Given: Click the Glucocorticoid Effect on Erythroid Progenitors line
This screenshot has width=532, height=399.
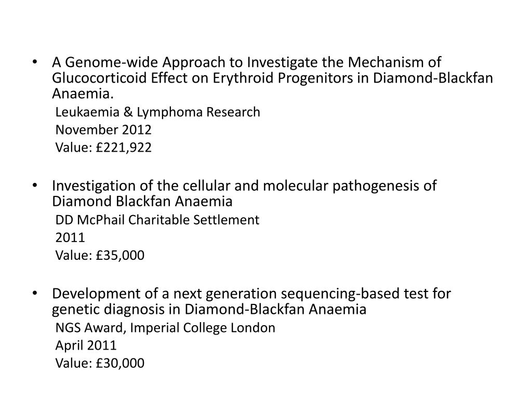Looking at the screenshot, I should 272,78.
